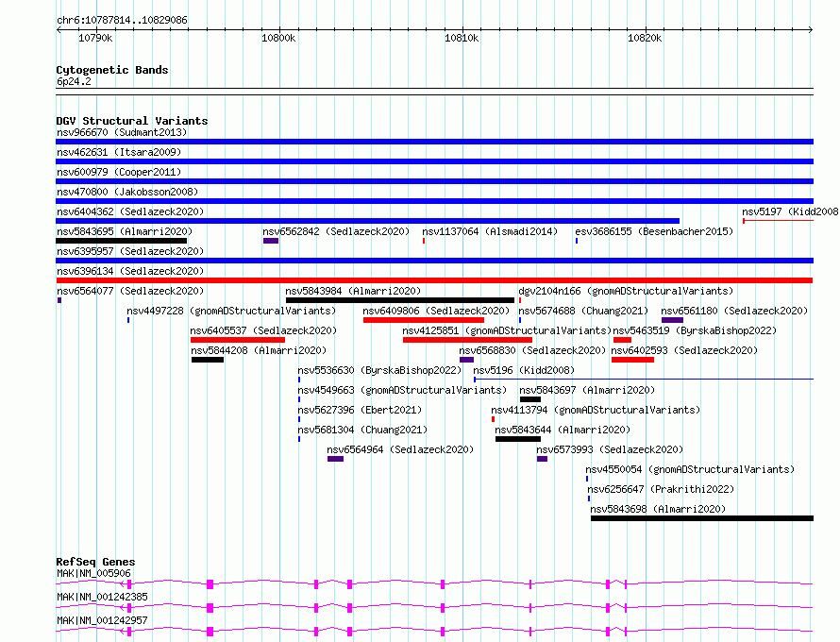Click purple bar under nsv6573993
Viewport: 840px width, 642px height.
coord(542,459)
